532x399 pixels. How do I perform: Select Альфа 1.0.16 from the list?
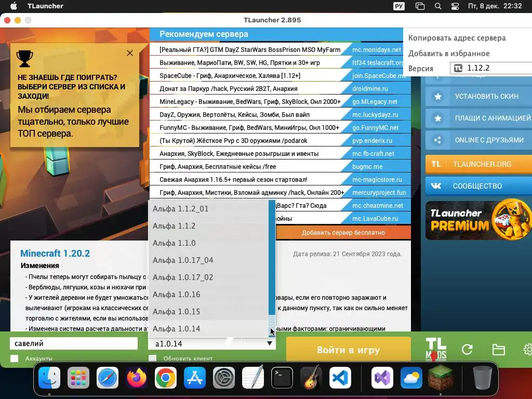(208, 294)
